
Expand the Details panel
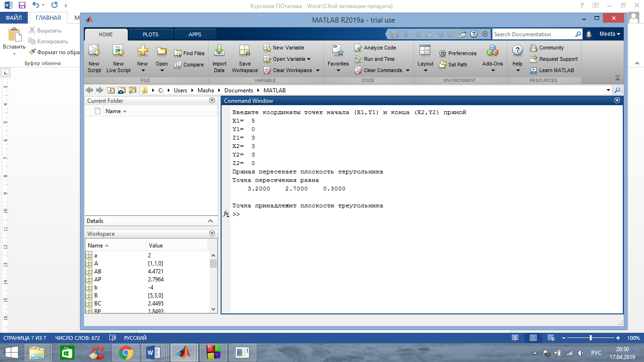(x=211, y=221)
